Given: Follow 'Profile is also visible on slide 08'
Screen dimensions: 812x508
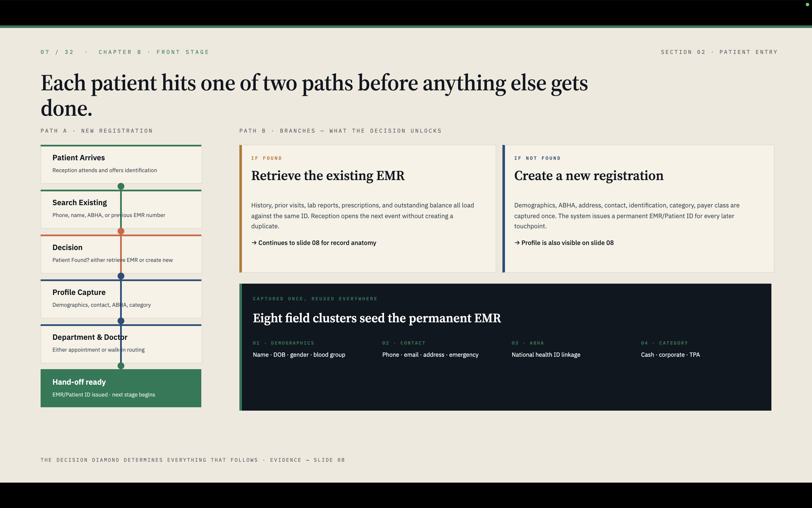Looking at the screenshot, I should (564, 243).
